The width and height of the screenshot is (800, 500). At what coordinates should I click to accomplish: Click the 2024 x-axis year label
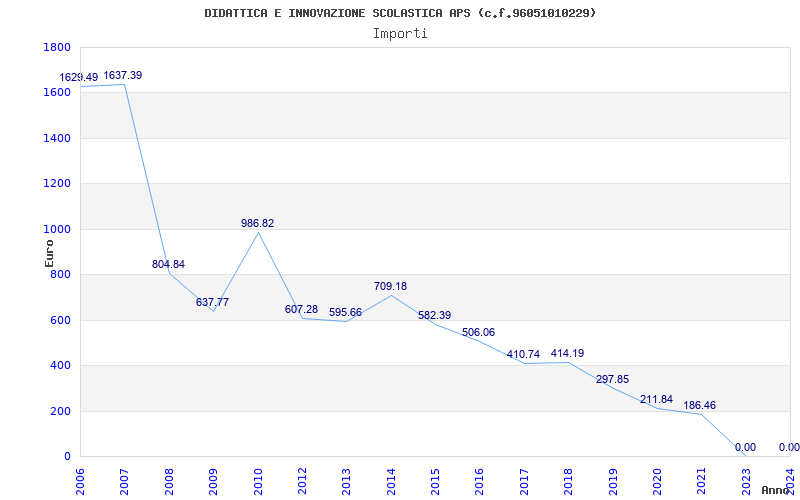coord(790,482)
